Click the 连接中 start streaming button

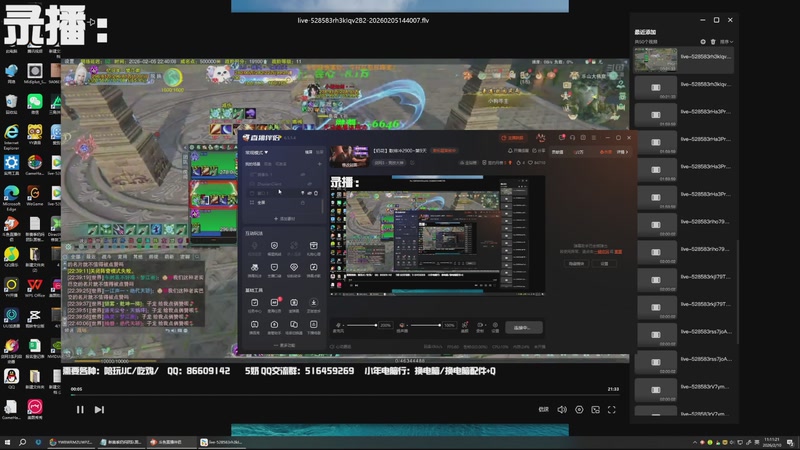pos(523,328)
